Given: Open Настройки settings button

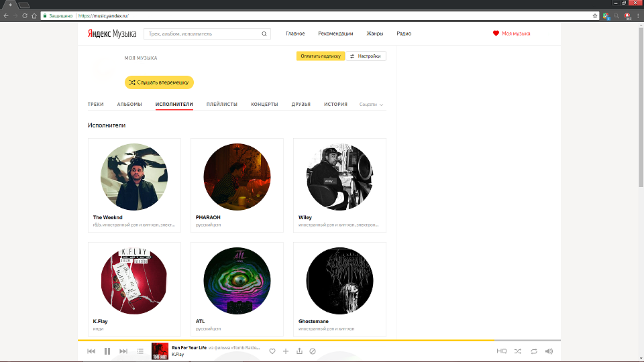Looking at the screenshot, I should pos(366,56).
